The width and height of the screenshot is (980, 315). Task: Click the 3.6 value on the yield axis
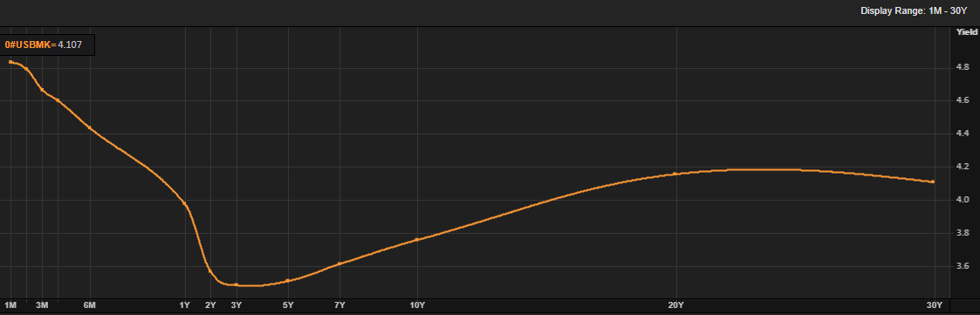pyautogui.click(x=963, y=266)
